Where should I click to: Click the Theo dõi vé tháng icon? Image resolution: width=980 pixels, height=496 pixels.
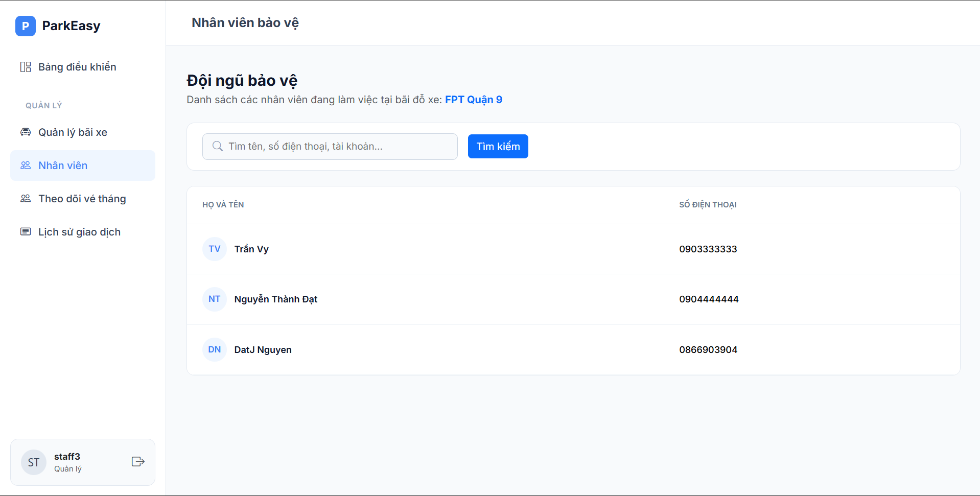(x=26, y=199)
